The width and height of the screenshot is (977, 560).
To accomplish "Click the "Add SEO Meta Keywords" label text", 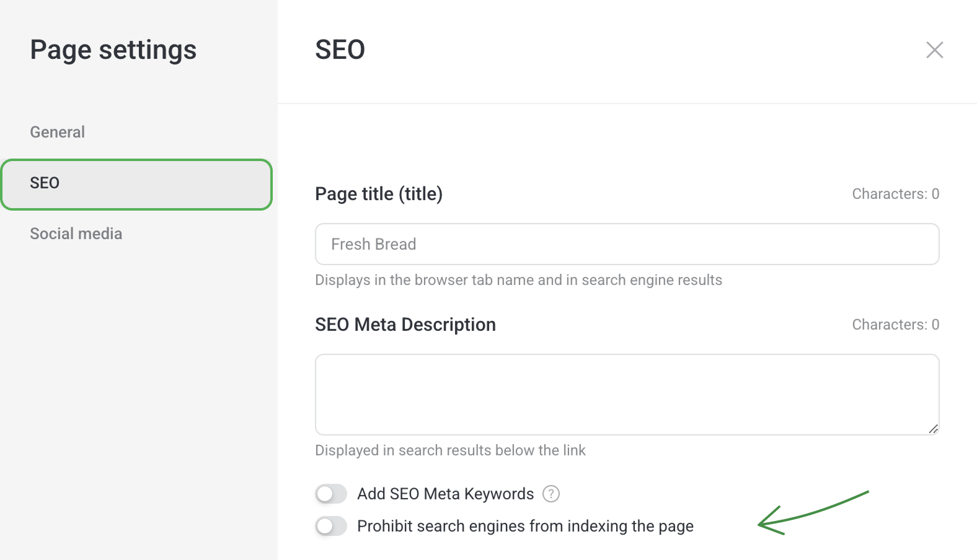I will pyautogui.click(x=445, y=494).
